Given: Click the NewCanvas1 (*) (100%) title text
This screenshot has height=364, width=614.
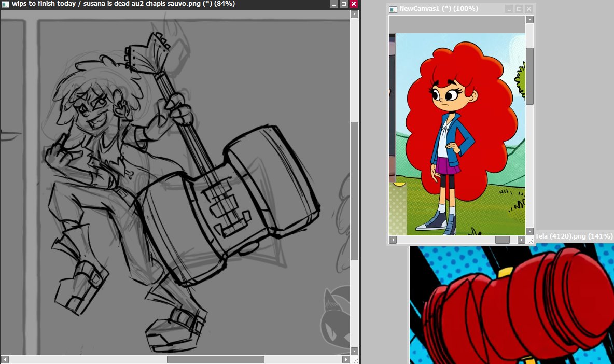Looking at the screenshot, I should pyautogui.click(x=439, y=9).
